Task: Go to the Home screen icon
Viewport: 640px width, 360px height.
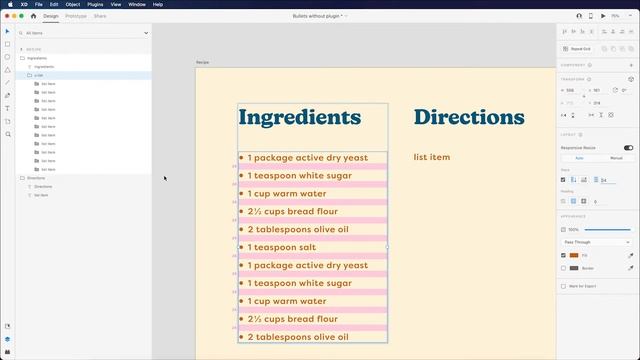Action: (x=33, y=16)
